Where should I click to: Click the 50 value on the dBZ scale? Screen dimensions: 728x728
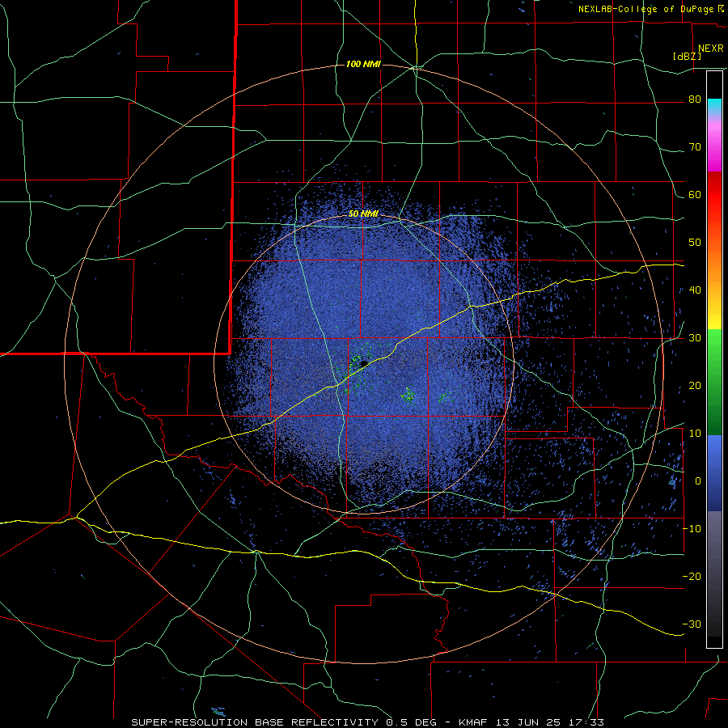[695, 243]
